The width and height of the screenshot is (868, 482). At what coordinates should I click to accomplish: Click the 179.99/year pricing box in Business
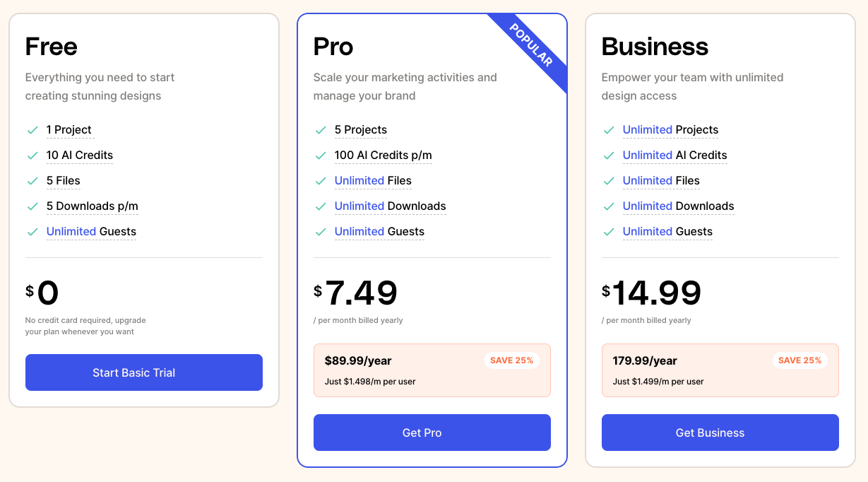coord(720,370)
